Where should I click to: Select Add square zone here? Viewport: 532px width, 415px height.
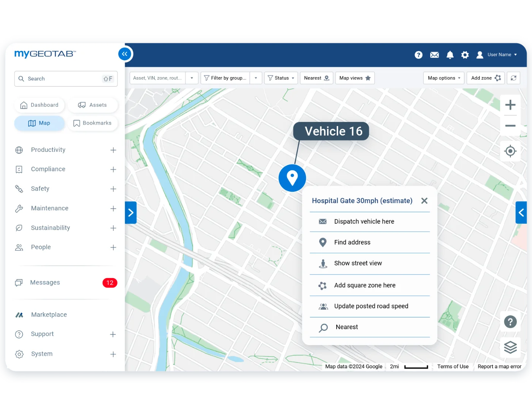370,285
